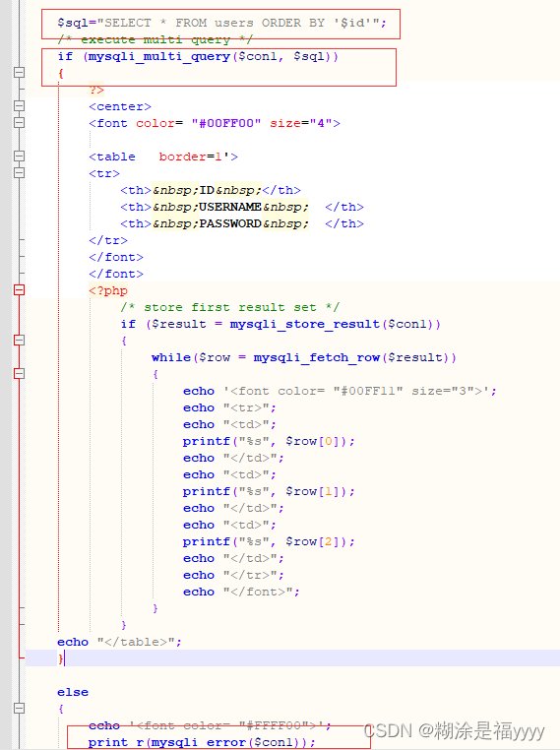Place cursor on if (mysqli_multi_query($con1, $sql)) line
Image resolution: width=560 pixels, height=750 pixels.
[198, 56]
